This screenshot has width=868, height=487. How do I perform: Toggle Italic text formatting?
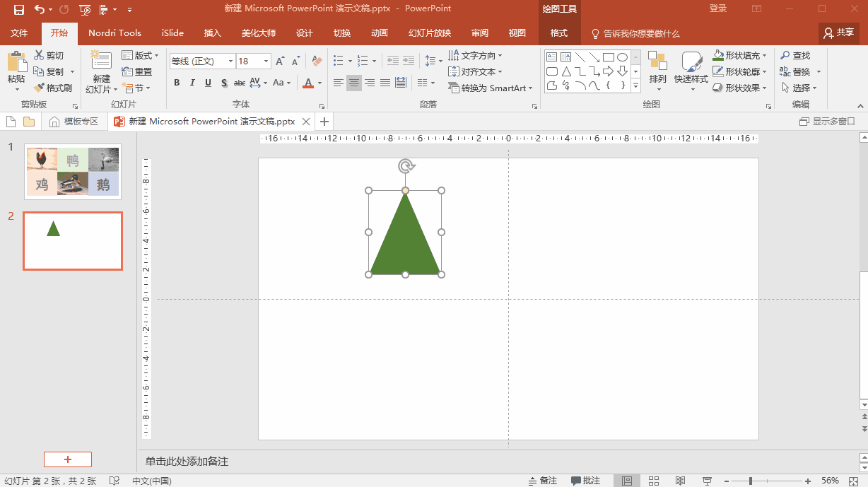(x=192, y=83)
